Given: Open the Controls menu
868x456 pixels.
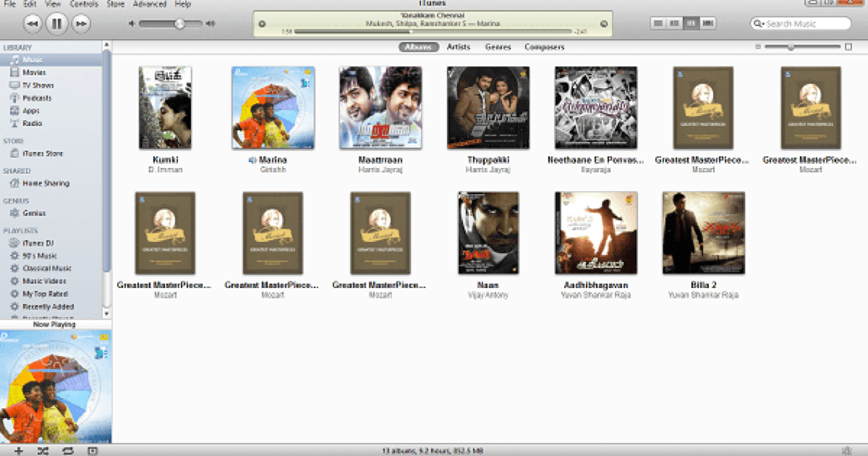Looking at the screenshot, I should pyautogui.click(x=84, y=4).
